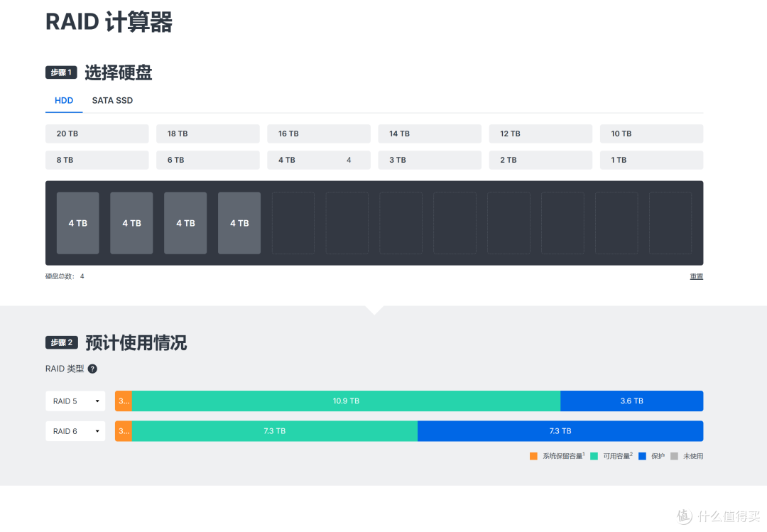Click the RAID 5 orange system-reserved segment
The image size is (767, 532).
coord(124,401)
